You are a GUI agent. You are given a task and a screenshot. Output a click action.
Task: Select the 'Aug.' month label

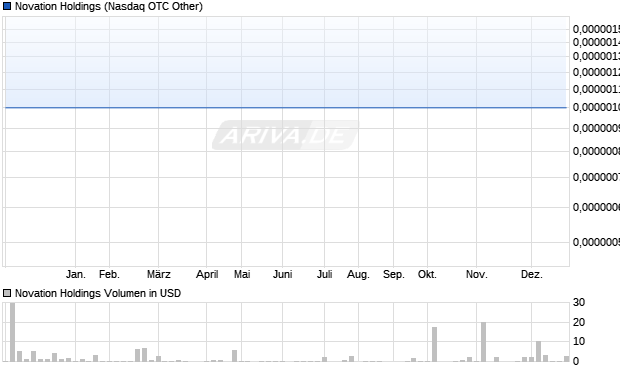click(x=358, y=274)
